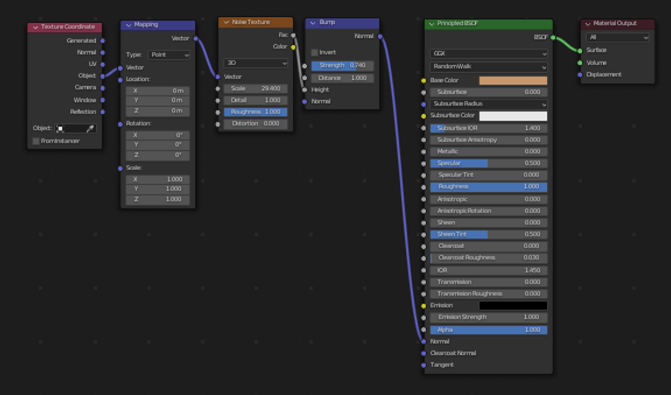Image resolution: width=671 pixels, height=395 pixels.
Task: Open the Subsurface Radius dropdown
Action: click(488, 104)
